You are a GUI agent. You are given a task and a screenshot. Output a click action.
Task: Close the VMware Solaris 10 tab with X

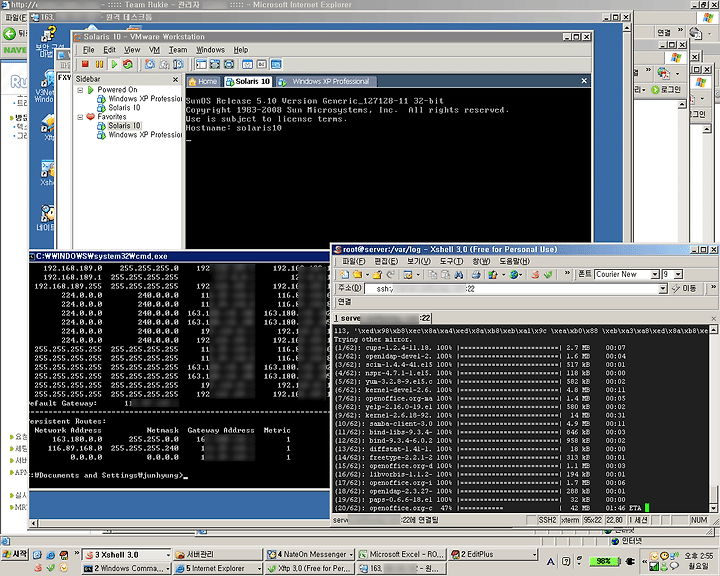click(x=584, y=81)
